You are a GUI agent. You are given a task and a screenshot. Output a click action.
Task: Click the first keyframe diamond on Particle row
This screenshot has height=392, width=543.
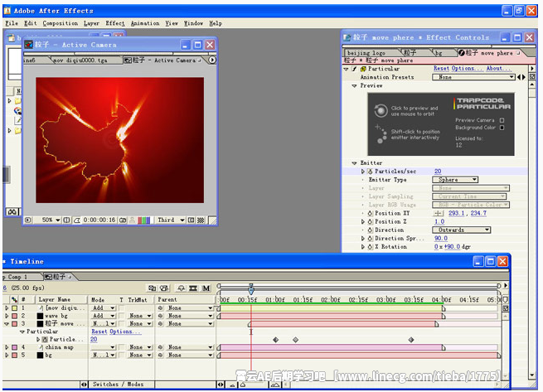point(276,340)
